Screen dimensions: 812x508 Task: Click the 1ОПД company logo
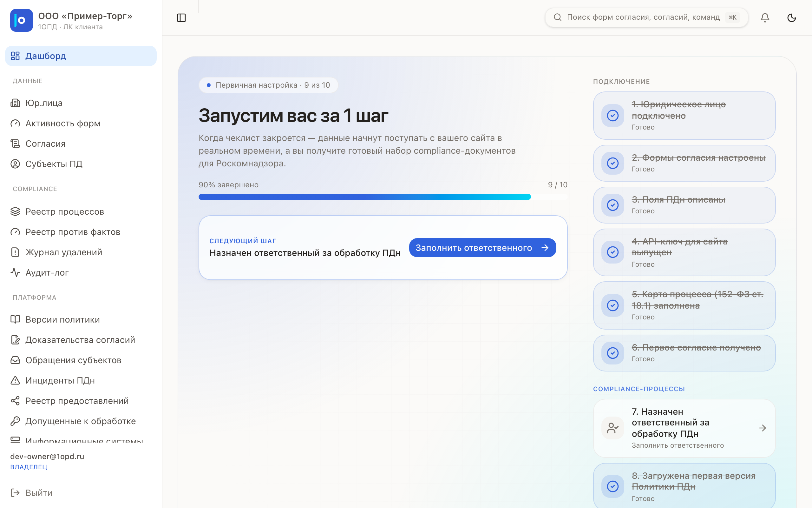coord(22,20)
